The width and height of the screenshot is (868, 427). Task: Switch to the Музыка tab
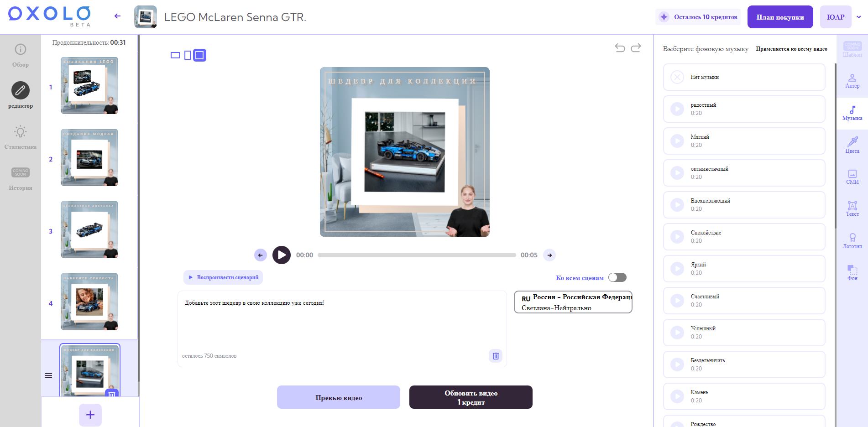point(852,113)
